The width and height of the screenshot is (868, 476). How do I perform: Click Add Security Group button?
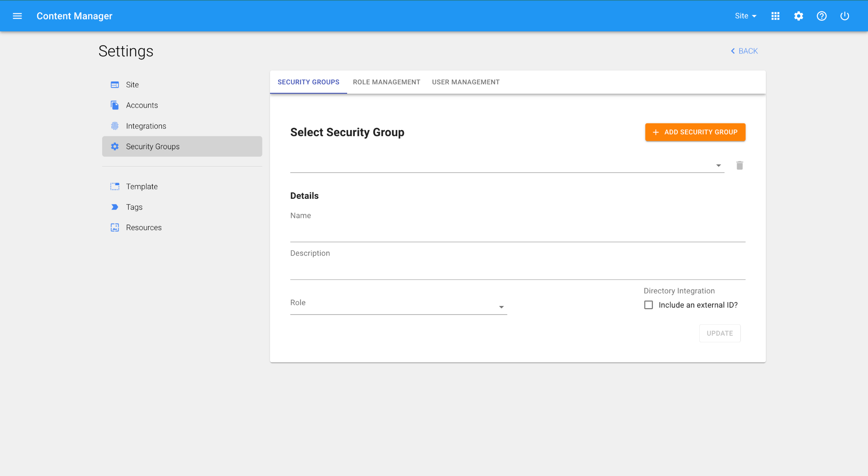pos(695,132)
